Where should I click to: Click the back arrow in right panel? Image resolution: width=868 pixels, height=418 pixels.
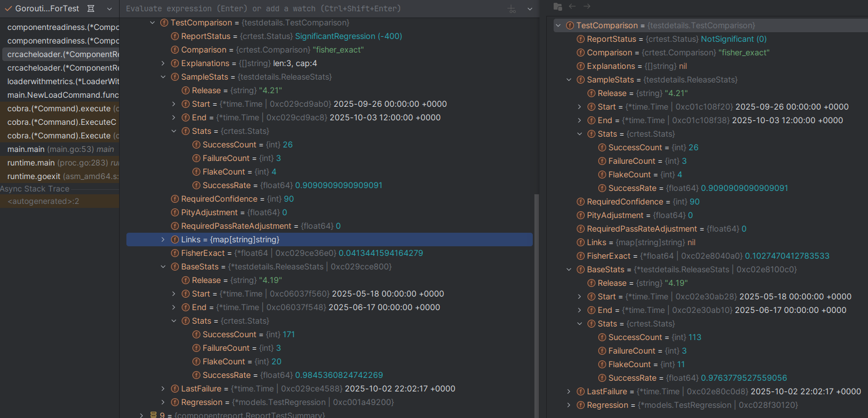[572, 6]
